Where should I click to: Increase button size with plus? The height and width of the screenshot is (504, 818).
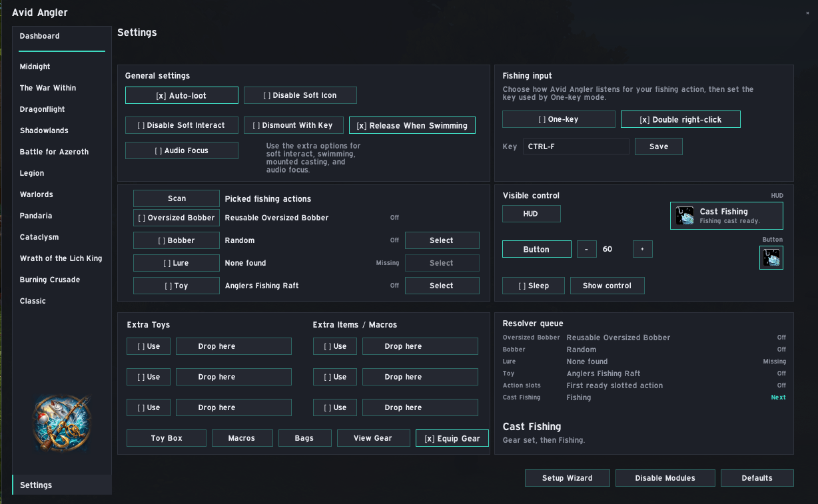coord(642,249)
